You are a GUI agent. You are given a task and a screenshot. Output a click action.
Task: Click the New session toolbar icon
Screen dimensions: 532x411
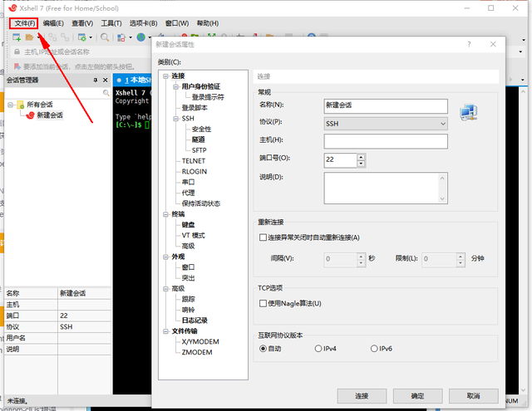(17, 37)
